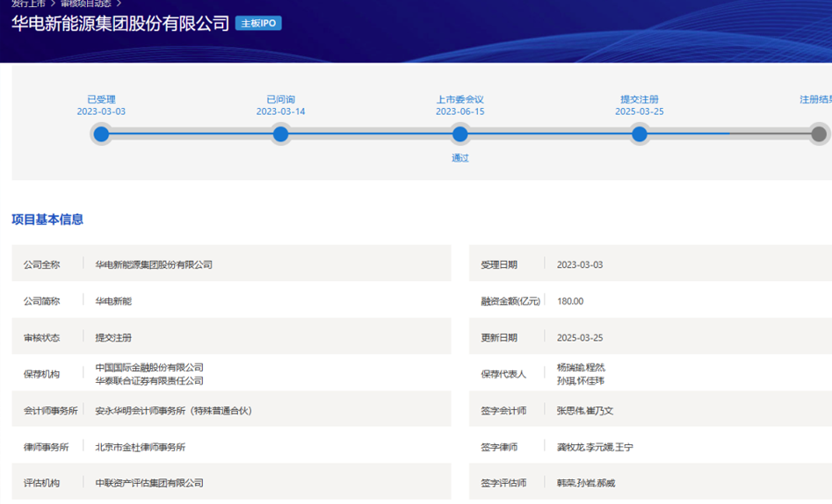Click 安永华明会计师事务所 (特殊普通合伙)

coord(173,410)
